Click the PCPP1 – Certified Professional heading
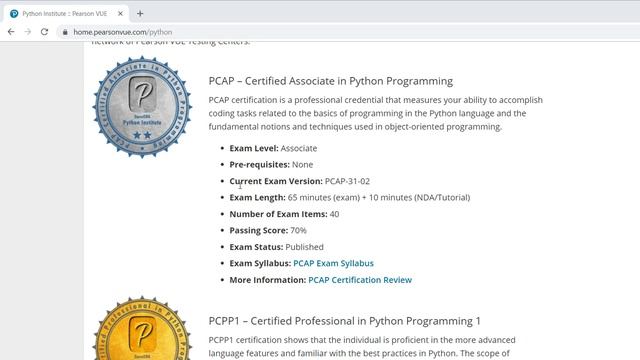This screenshot has height=360, width=640. point(344,321)
